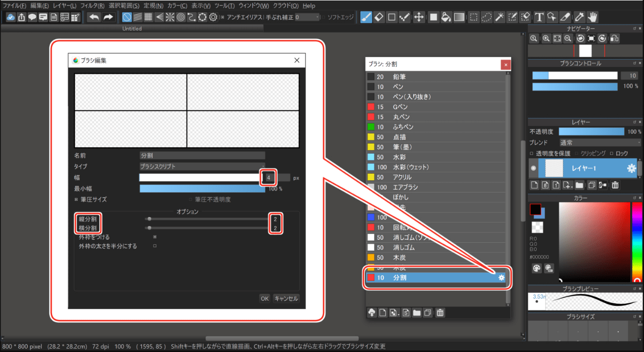The width and height of the screenshot is (644, 352).
Task: Select the Eraser tool in toolbar
Action: [379, 17]
